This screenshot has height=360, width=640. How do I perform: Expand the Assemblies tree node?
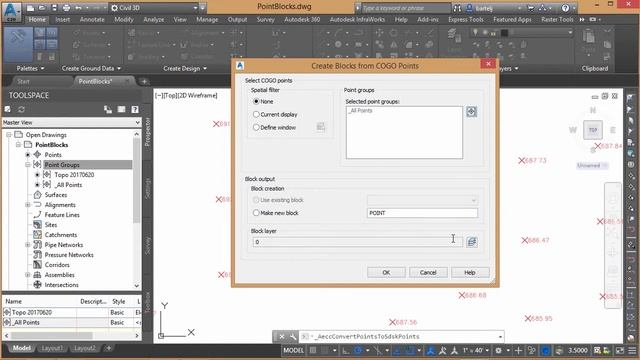28,275
